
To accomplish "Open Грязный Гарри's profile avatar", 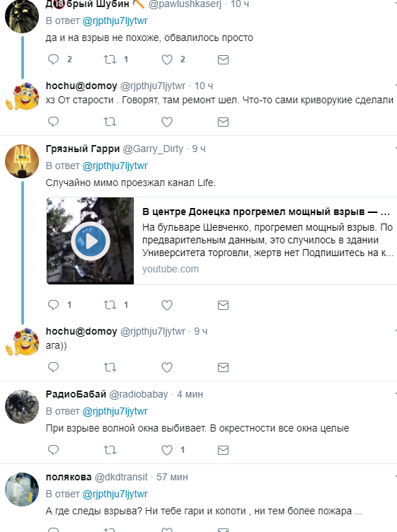I will [22, 161].
